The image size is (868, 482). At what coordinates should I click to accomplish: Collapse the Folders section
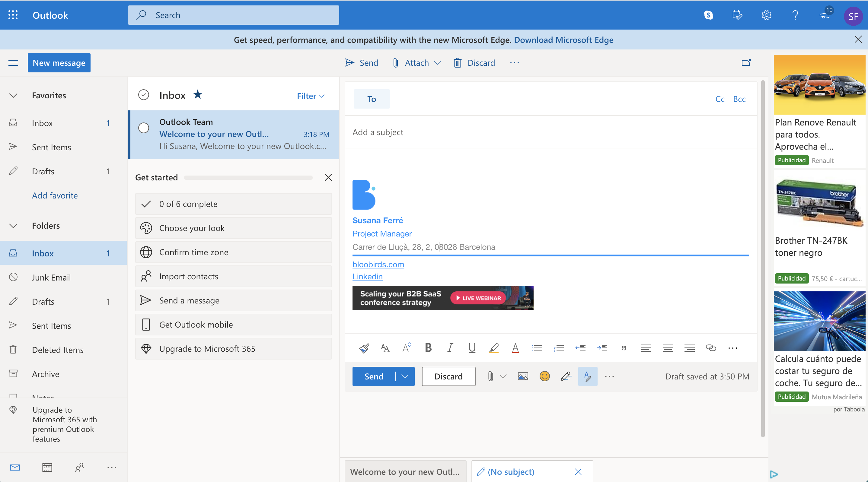point(13,226)
